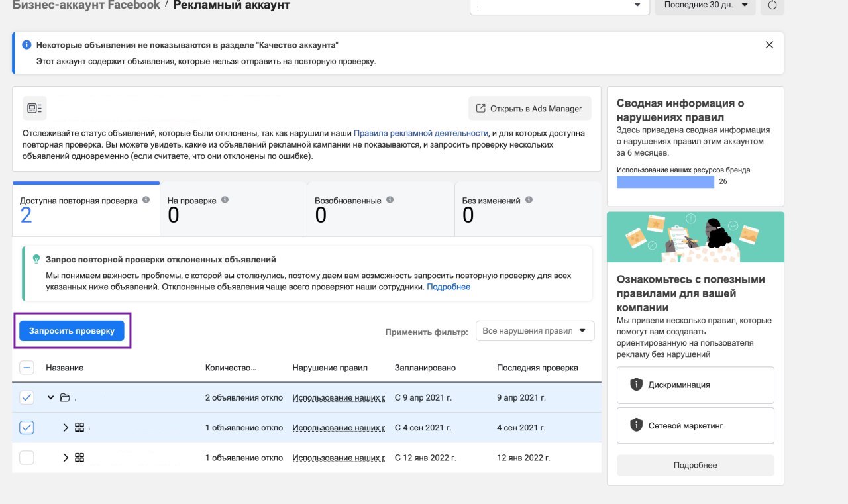Toggle the select-all checkbox in table header
Screen dimensions: 848x504
coord(26,368)
